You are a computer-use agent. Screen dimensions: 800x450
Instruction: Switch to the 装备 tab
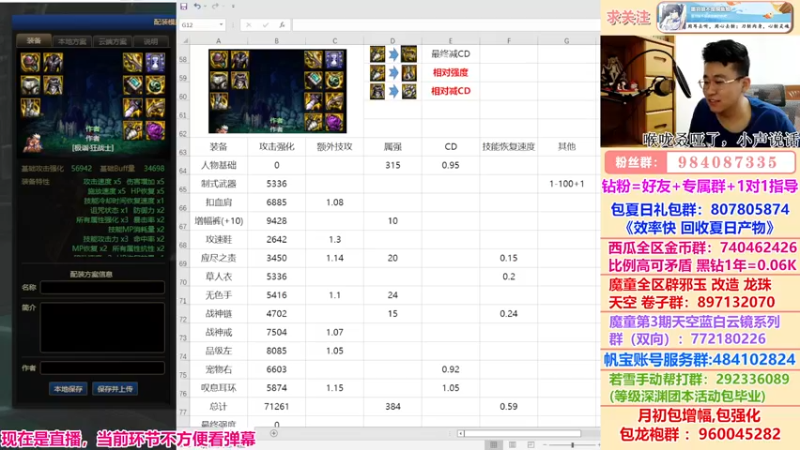pos(34,40)
